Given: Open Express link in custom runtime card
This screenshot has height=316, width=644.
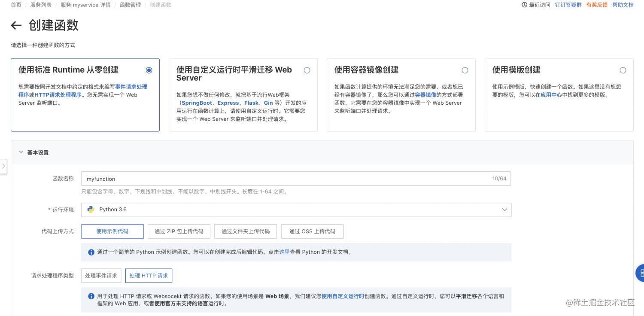Looking at the screenshot, I should tap(228, 103).
